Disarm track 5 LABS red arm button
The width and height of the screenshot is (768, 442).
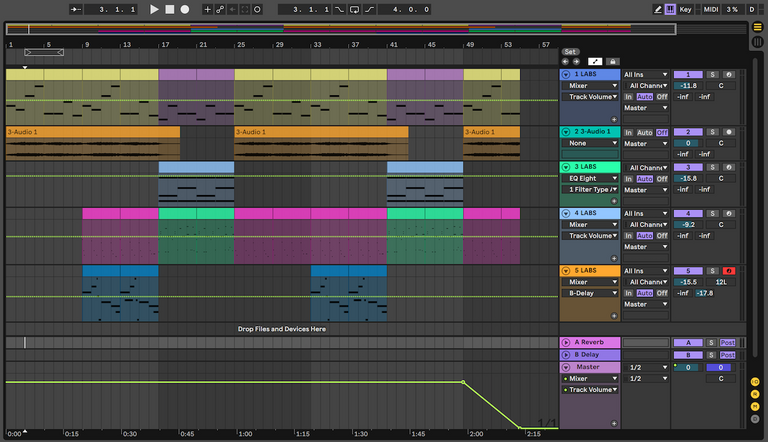coord(729,270)
